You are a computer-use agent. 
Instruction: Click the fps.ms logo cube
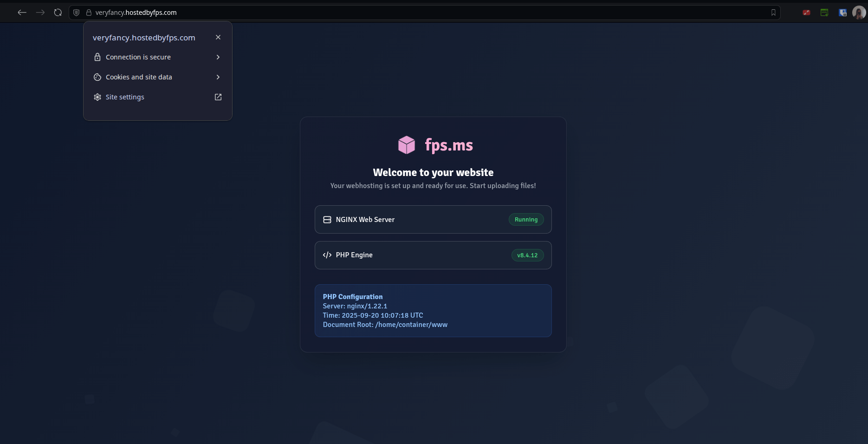coord(406,144)
